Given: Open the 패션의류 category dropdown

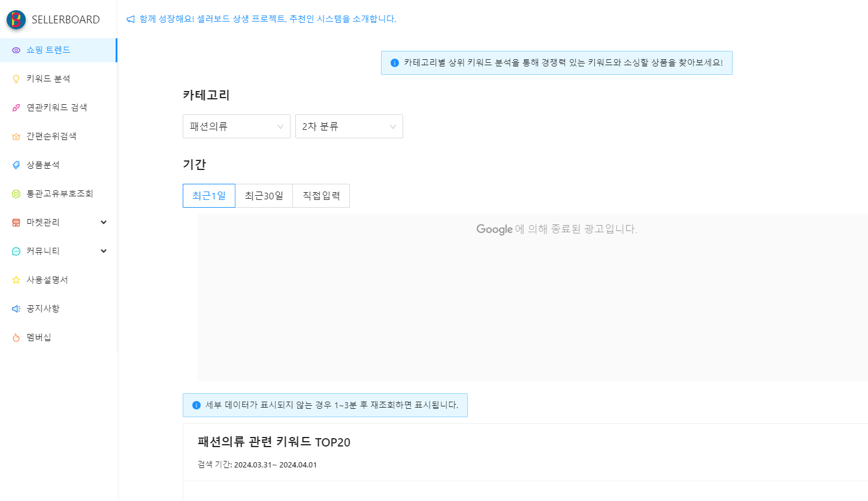Looking at the screenshot, I should click(x=236, y=126).
